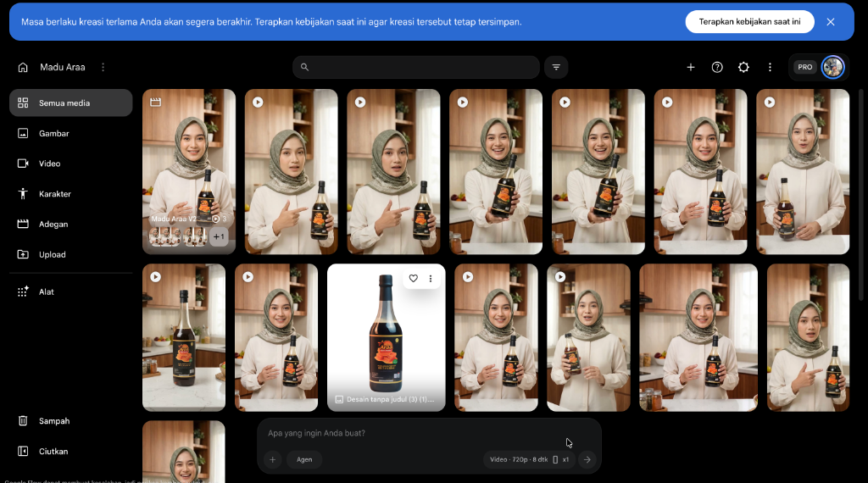Open three-dot menu on Desain tanpa judul card
Screen dimensions: 868x483
[430, 278]
